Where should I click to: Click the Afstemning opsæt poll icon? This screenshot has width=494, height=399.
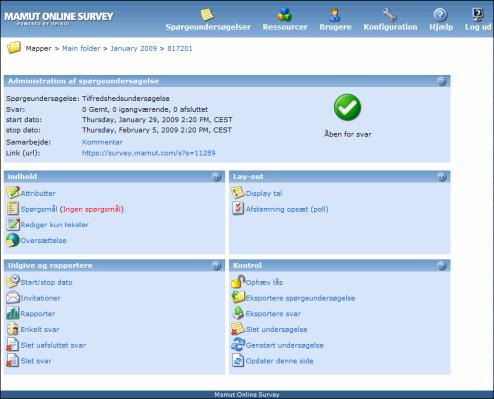[x=238, y=209]
